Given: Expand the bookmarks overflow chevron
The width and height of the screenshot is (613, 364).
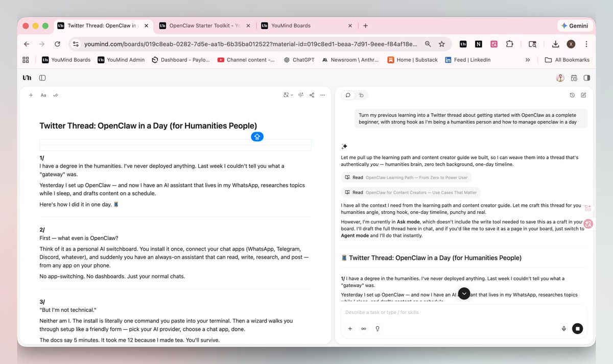Looking at the screenshot, I should [x=527, y=60].
